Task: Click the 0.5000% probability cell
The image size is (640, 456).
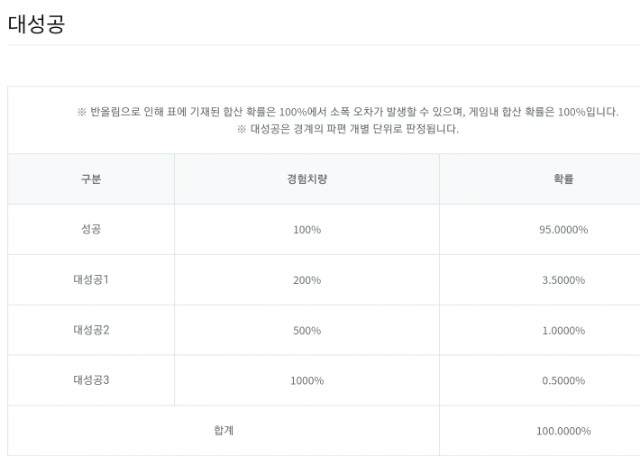Action: (562, 380)
